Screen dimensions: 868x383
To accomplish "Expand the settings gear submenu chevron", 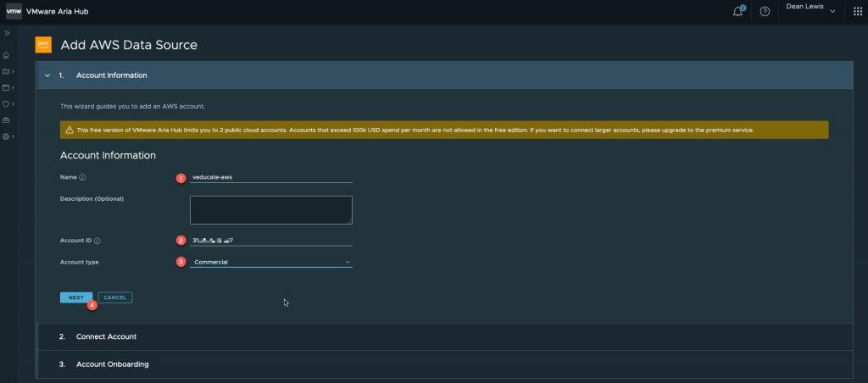I will 13,136.
